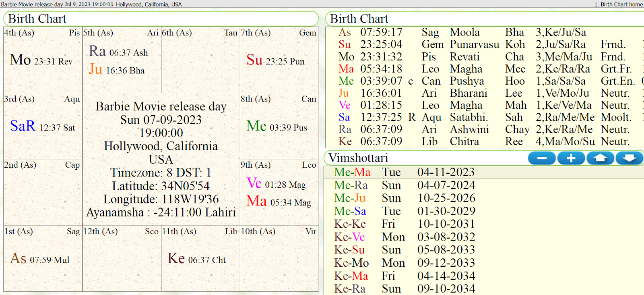Image resolution: width=644 pixels, height=295 pixels.
Task: Click the up arrow button in Vimshottari
Action: [600, 158]
